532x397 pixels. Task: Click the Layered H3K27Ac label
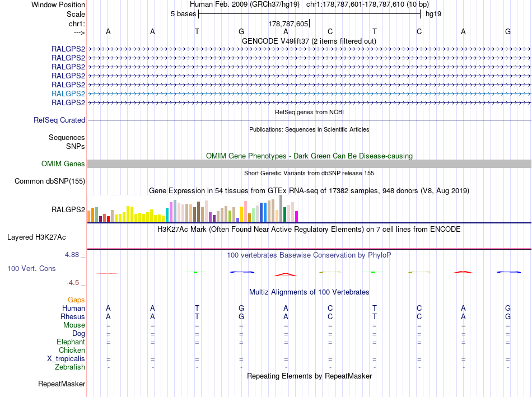(36, 237)
